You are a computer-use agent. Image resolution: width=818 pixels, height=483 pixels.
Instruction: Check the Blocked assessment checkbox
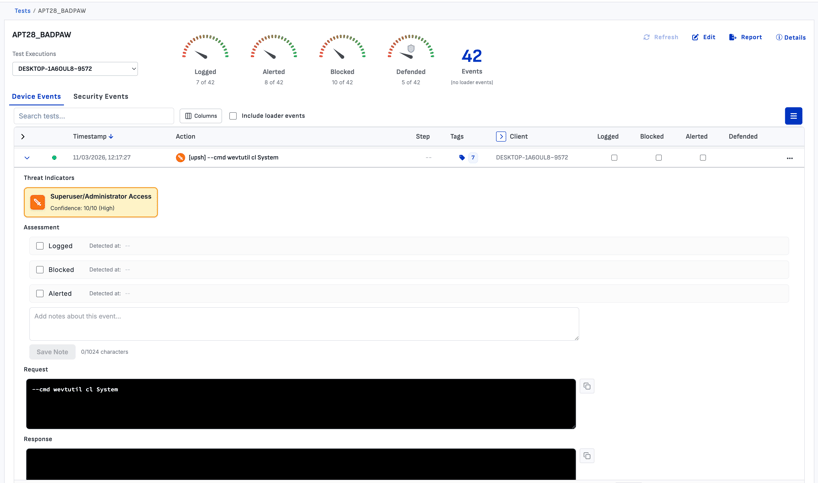tap(40, 270)
